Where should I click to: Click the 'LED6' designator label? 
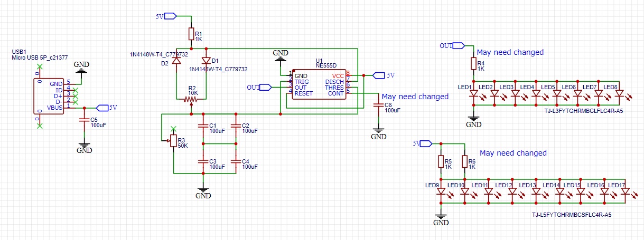click(x=569, y=87)
